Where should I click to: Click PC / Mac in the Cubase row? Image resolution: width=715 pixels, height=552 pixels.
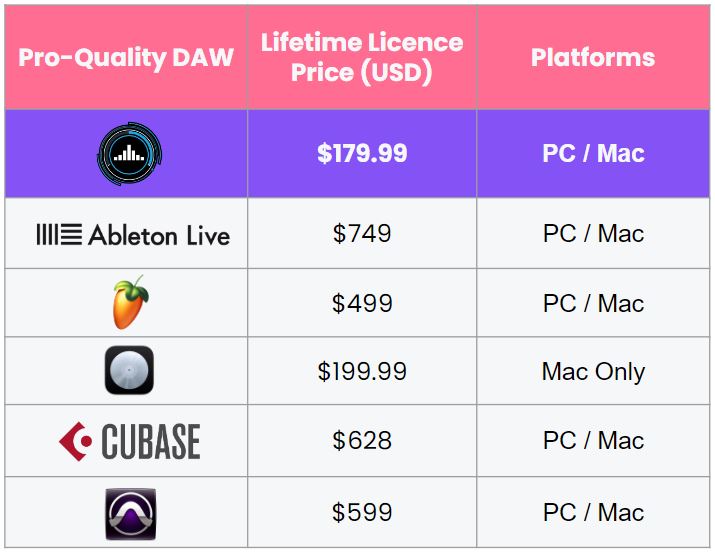[x=593, y=441]
